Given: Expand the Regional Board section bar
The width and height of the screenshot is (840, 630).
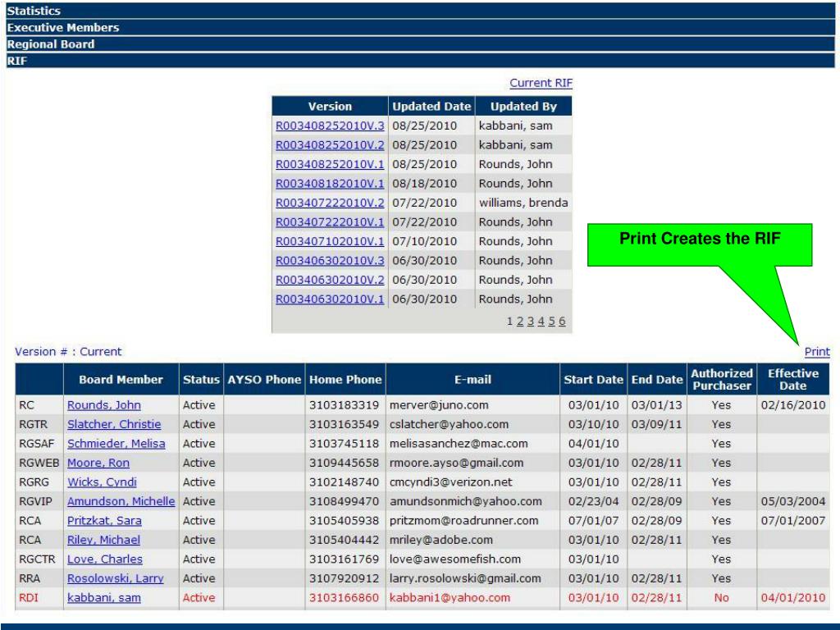Looking at the screenshot, I should point(420,44).
